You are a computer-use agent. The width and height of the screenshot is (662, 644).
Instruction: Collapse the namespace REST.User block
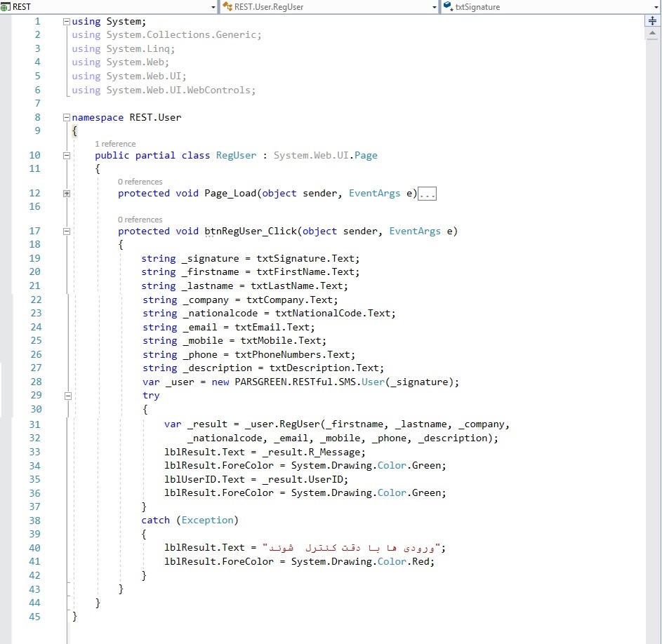67,118
